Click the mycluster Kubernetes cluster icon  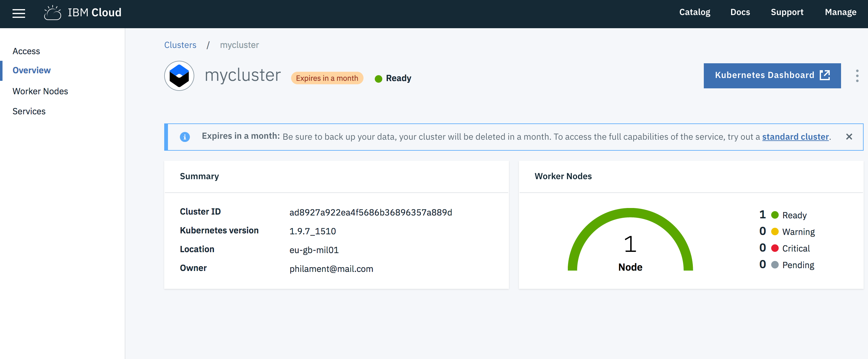click(x=179, y=76)
